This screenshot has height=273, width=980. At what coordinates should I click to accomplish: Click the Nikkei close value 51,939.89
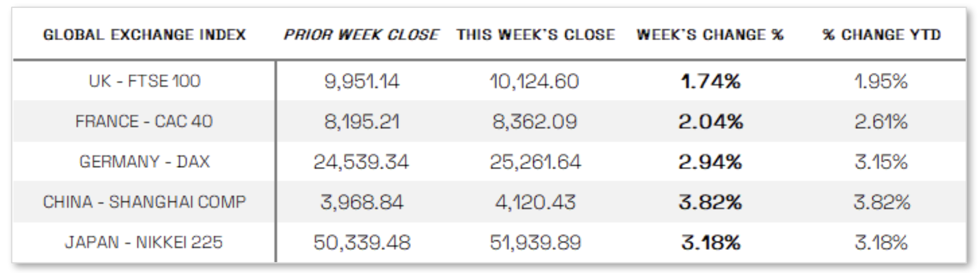[x=535, y=243]
